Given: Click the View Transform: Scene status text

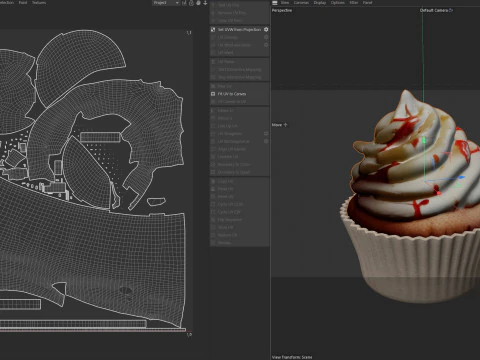Looking at the screenshot, I should point(292,357).
